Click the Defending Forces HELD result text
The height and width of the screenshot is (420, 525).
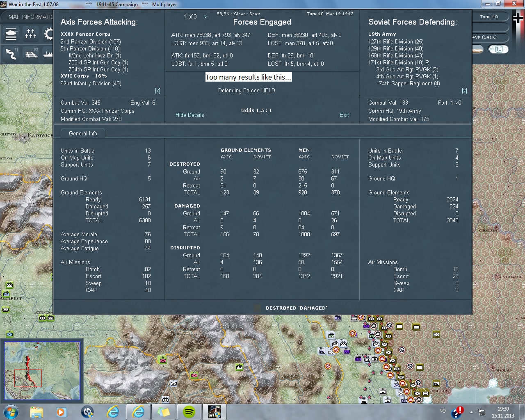247,91
